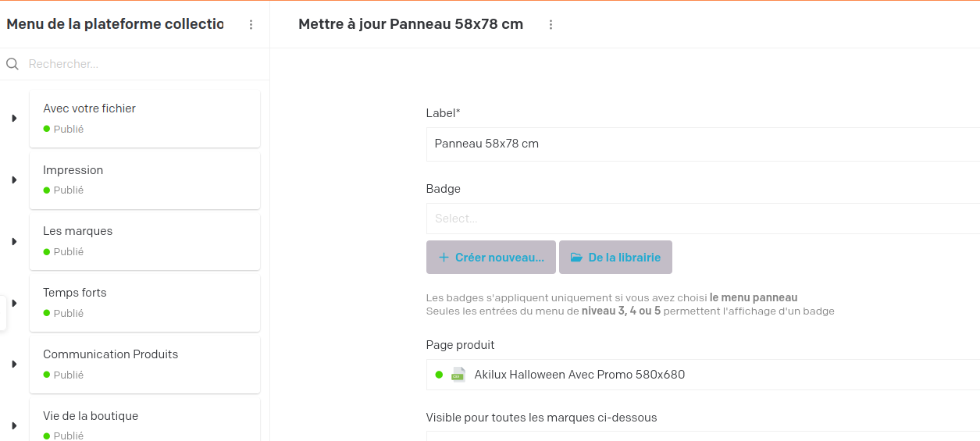Expand the Les marques menu entry
This screenshot has width=980, height=441.
[14, 242]
